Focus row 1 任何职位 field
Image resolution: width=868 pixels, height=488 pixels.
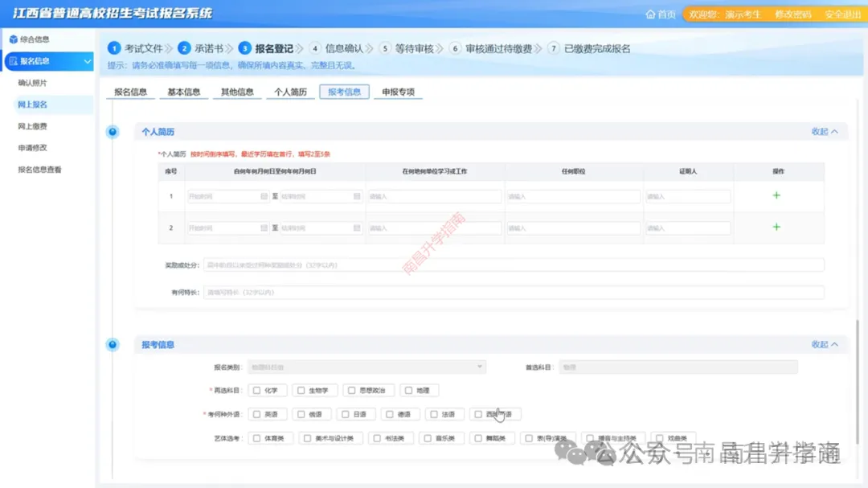coord(573,196)
